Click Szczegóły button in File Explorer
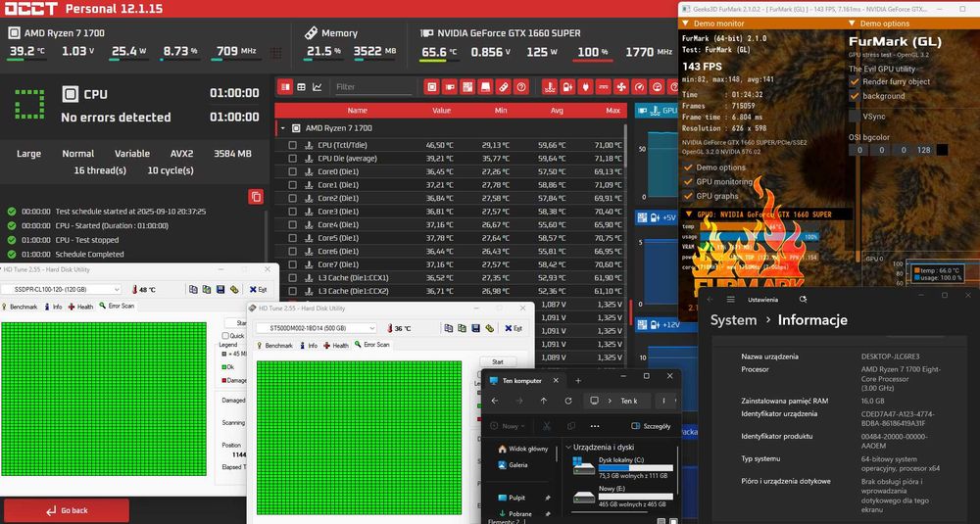The image size is (980, 524). coord(652,426)
